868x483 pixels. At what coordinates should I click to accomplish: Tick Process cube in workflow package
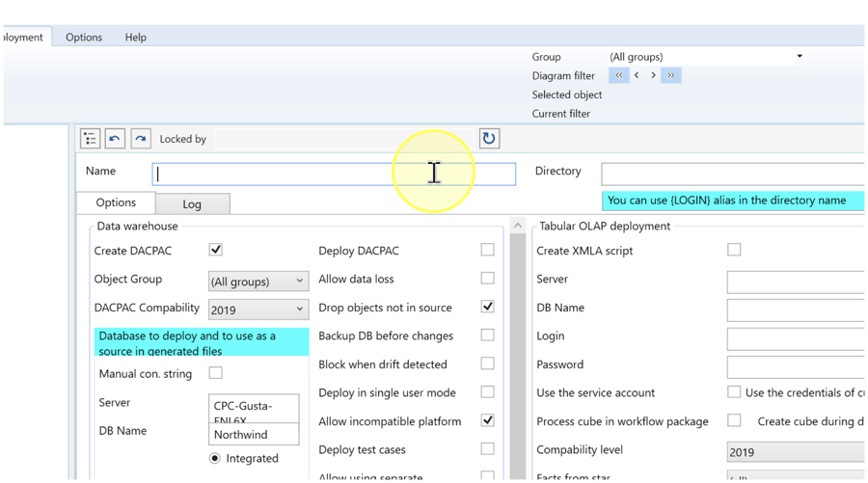(734, 420)
